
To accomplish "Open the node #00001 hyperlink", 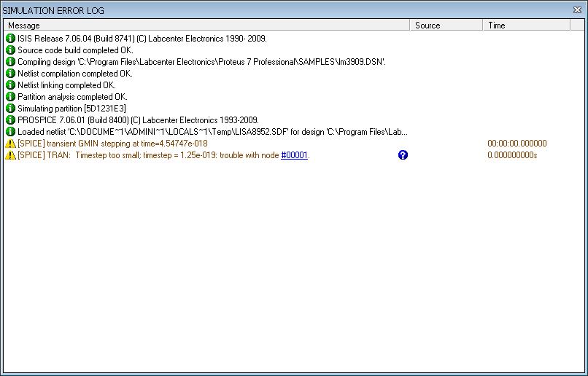I will 294,155.
